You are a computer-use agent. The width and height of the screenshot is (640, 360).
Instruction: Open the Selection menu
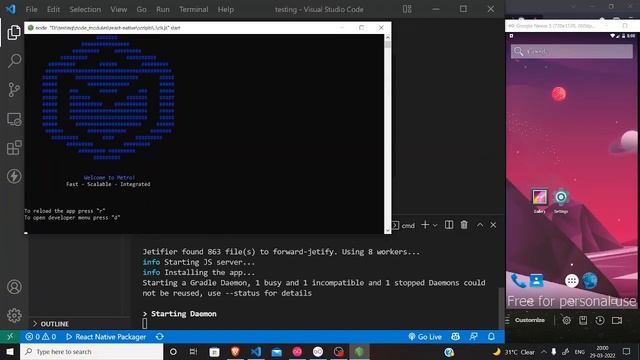pyautogui.click(x=85, y=9)
